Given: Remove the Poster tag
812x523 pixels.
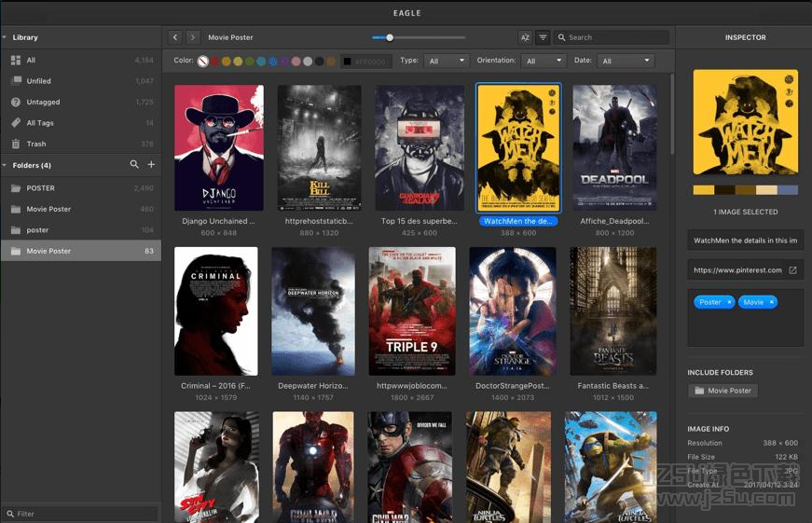Looking at the screenshot, I should (x=729, y=302).
